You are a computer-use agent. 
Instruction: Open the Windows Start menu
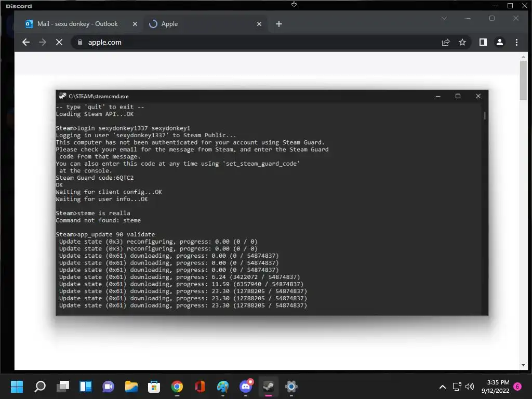click(x=17, y=387)
